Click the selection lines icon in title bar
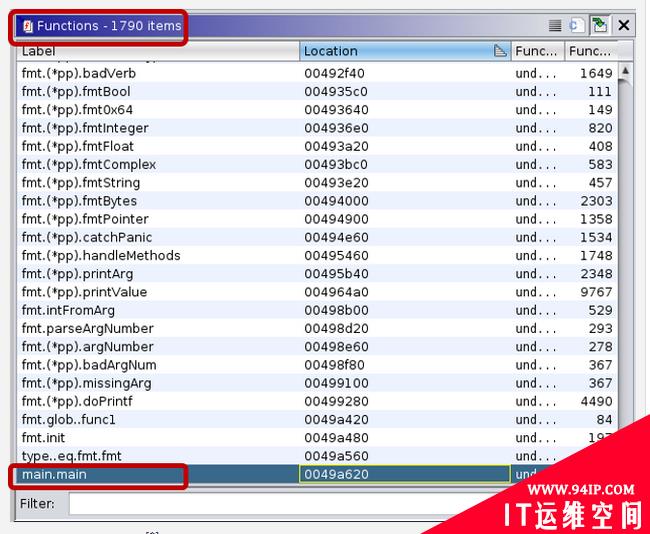 coord(555,26)
